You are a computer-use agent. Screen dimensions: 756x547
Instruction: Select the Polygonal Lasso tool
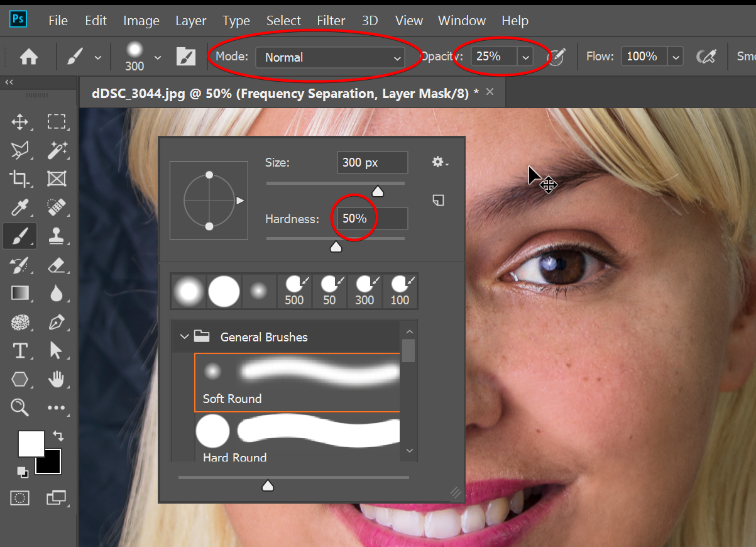(x=19, y=150)
